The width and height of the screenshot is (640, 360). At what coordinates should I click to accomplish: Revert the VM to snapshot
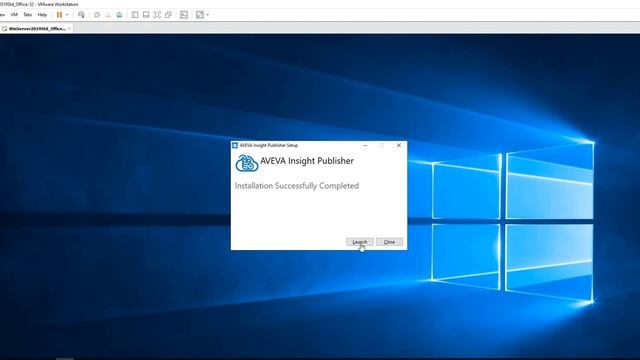[108, 15]
